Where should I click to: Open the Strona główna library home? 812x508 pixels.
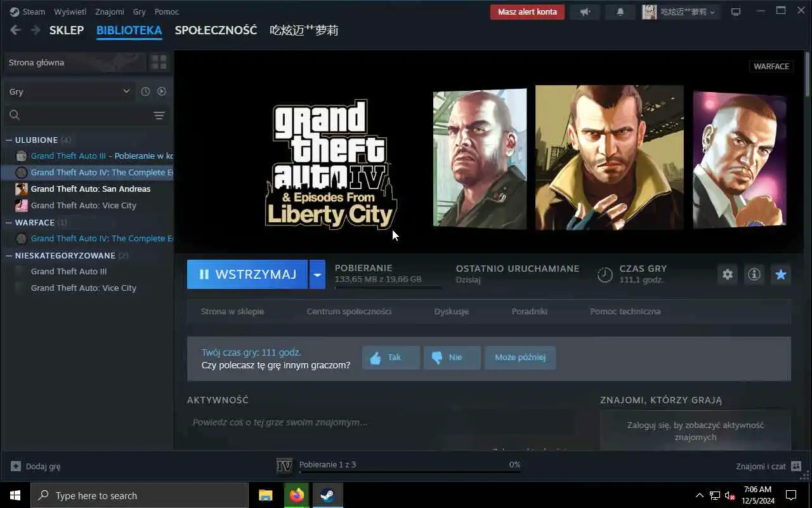tap(75, 62)
